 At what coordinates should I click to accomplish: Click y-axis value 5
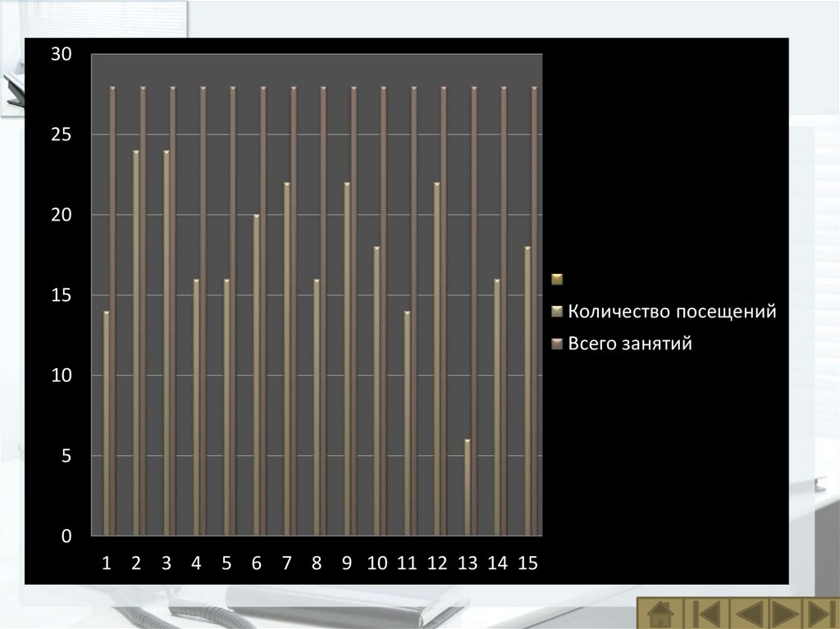coord(66,456)
